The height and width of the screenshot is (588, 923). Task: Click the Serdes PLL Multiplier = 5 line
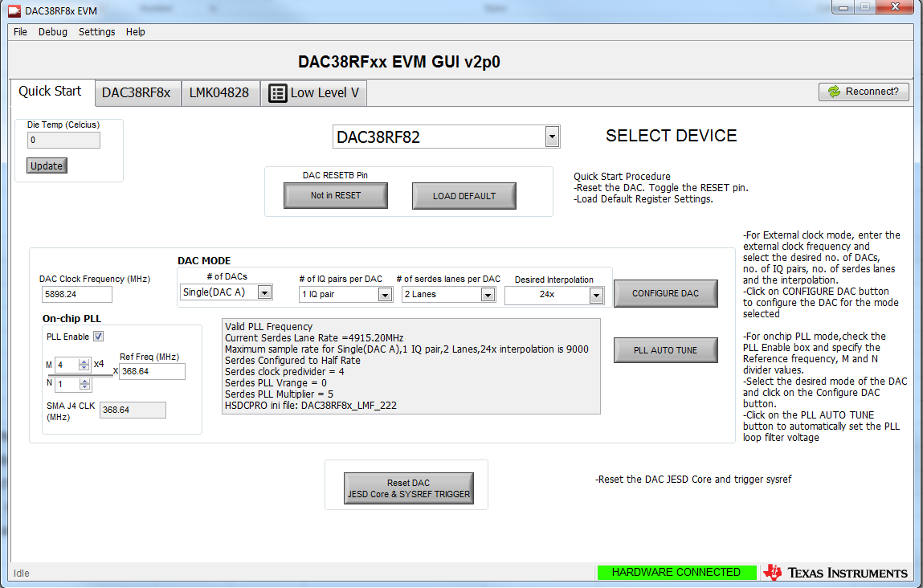tap(279, 394)
